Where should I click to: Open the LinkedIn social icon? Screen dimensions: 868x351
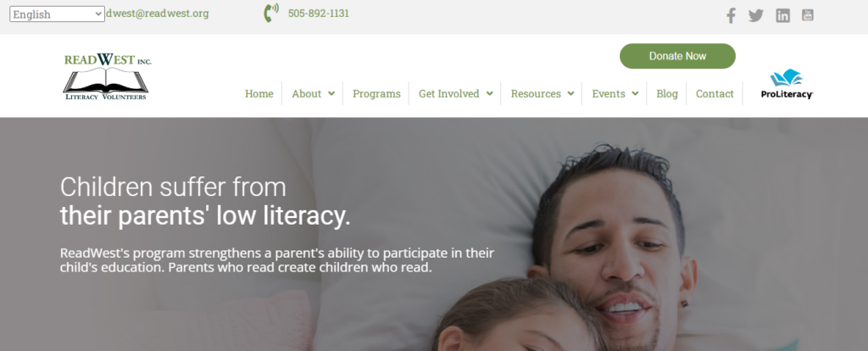tap(782, 15)
